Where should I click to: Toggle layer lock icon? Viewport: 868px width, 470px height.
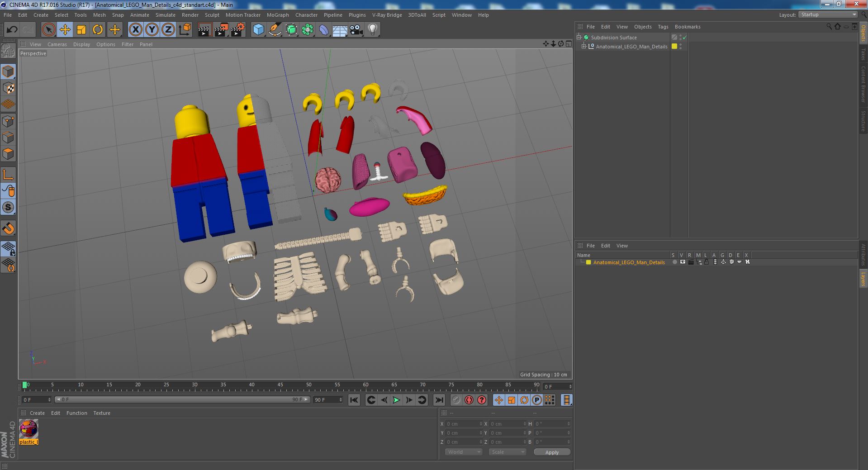(707, 262)
